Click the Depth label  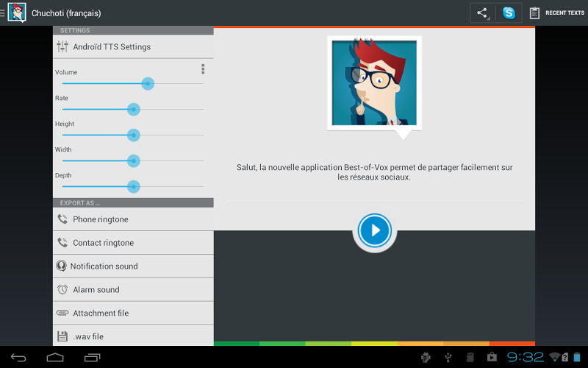(x=63, y=175)
